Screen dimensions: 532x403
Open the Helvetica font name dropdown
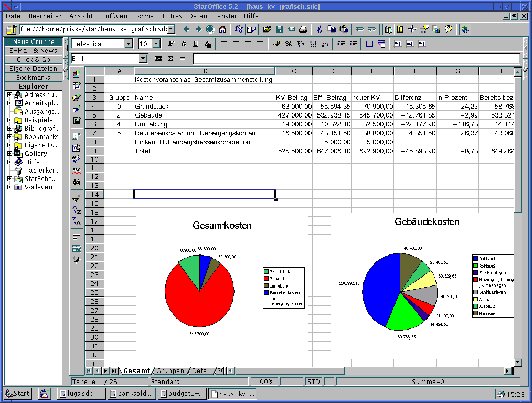pyautogui.click(x=129, y=44)
